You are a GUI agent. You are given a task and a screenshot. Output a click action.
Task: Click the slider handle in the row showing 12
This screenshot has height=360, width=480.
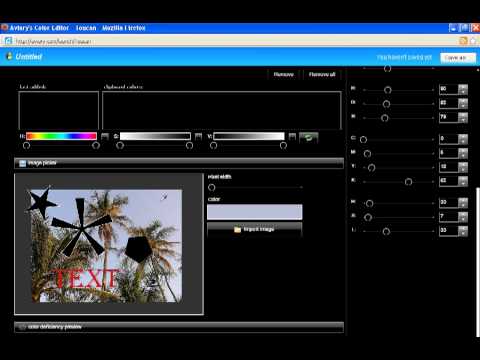(371, 168)
